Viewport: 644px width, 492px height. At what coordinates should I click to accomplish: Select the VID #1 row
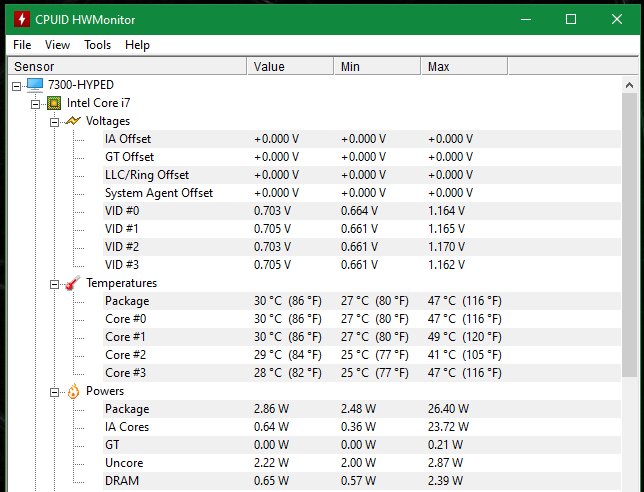(x=362, y=229)
